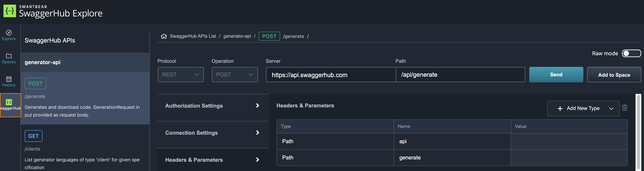Select generator-api in the APIs list
The width and height of the screenshot is (644, 171).
85,62
